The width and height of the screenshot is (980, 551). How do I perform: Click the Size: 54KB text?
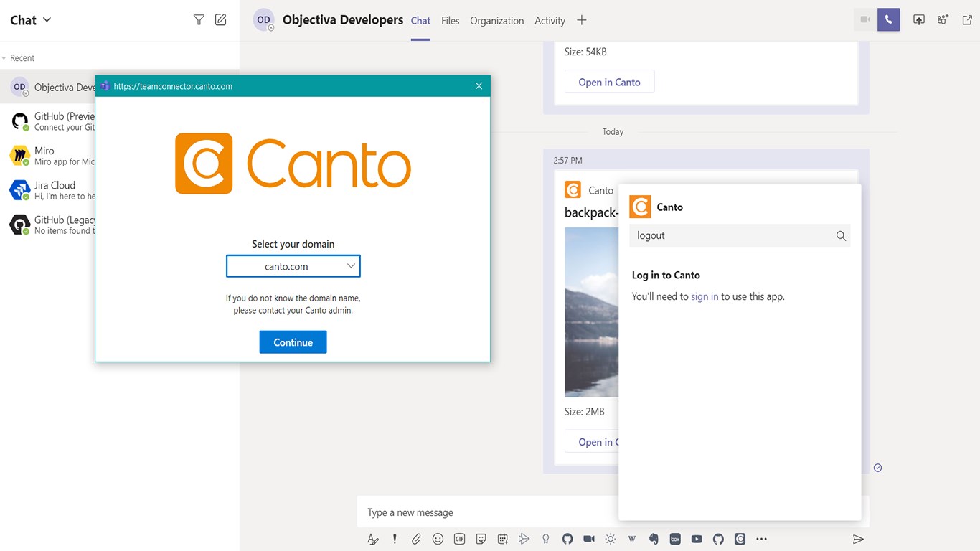pos(585,52)
